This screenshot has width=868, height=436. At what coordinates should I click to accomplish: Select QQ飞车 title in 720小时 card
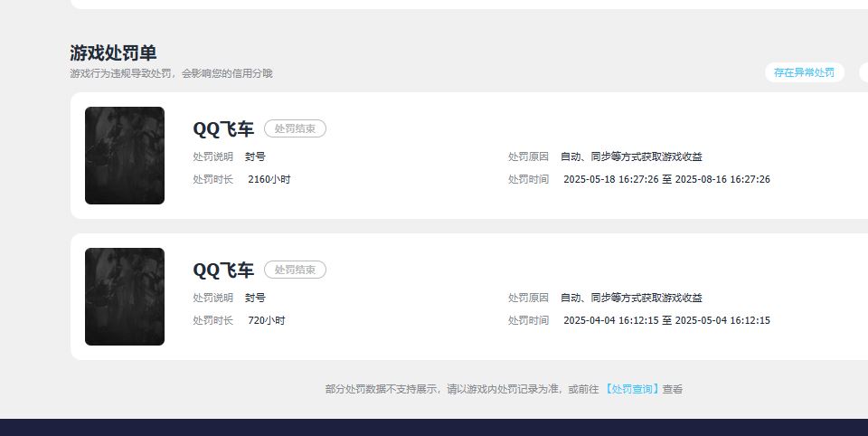pos(223,270)
